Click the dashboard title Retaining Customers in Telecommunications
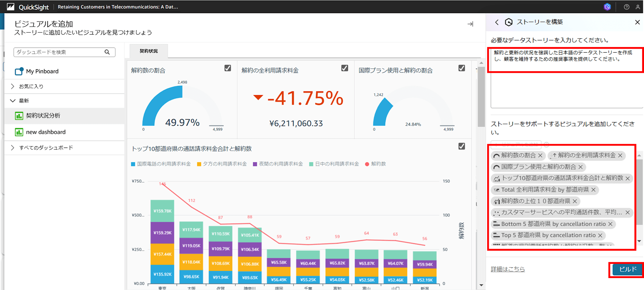 click(118, 7)
